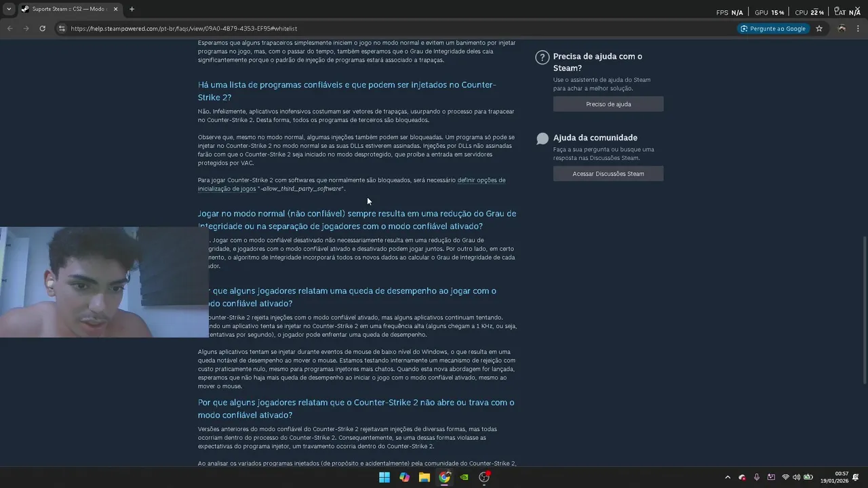Click the Wi-Fi network tray icon

(785, 477)
